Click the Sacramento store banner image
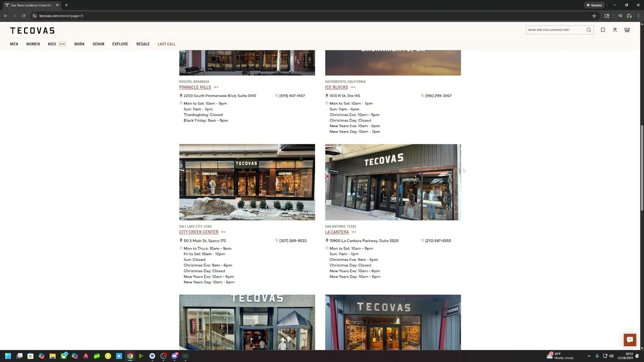Image resolution: width=644 pixels, height=362 pixels. coord(393,62)
